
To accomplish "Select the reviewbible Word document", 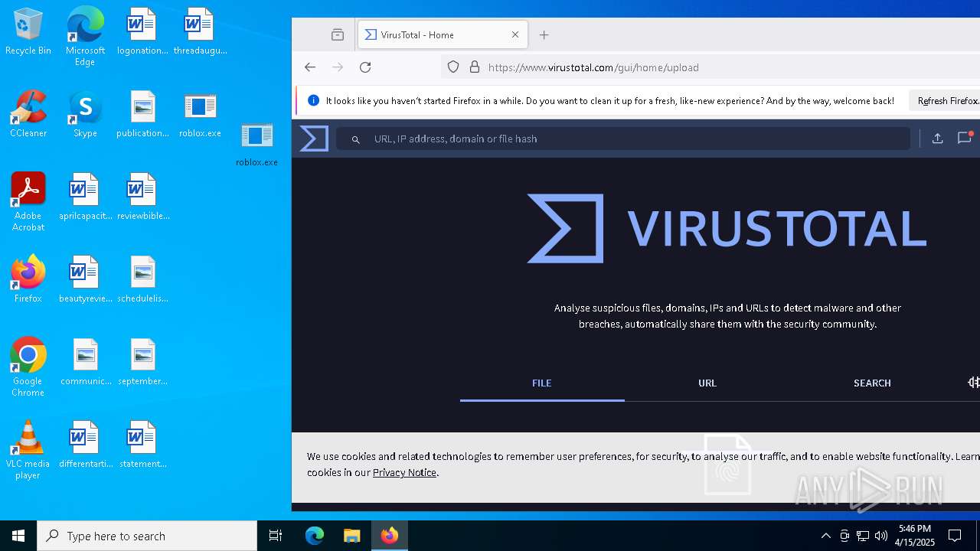I will coord(142,197).
